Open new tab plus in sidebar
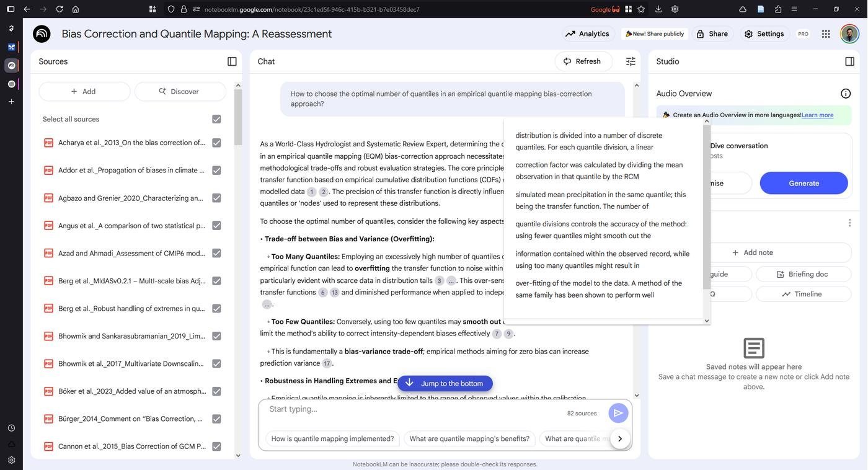868x470 pixels. coord(11,102)
